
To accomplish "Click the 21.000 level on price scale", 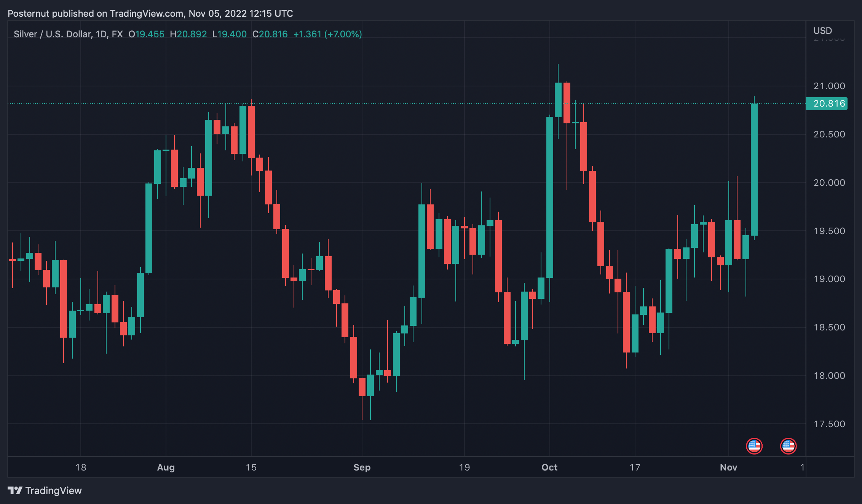I will point(829,86).
